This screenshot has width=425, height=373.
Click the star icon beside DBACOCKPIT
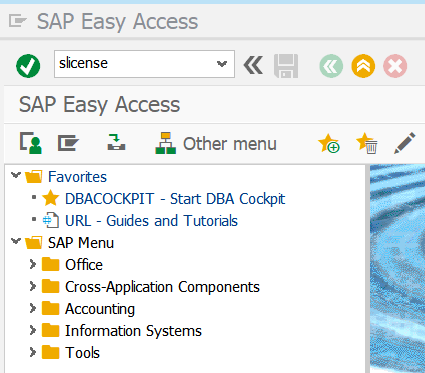[x=51, y=199]
